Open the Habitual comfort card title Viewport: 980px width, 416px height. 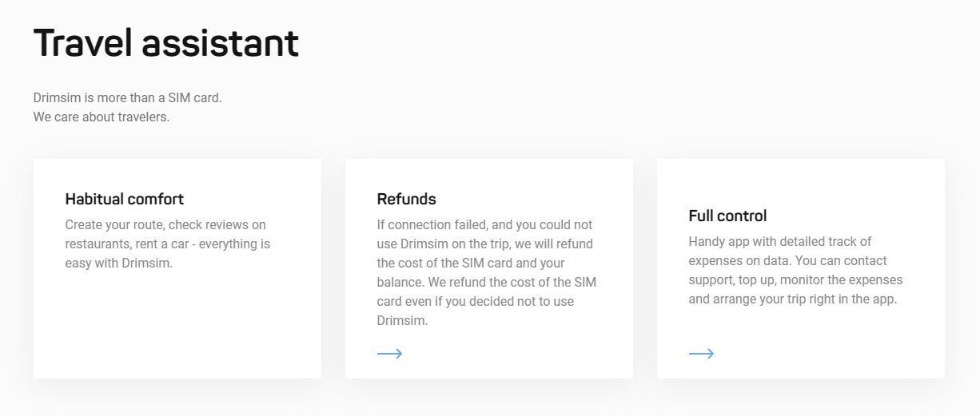(x=125, y=199)
